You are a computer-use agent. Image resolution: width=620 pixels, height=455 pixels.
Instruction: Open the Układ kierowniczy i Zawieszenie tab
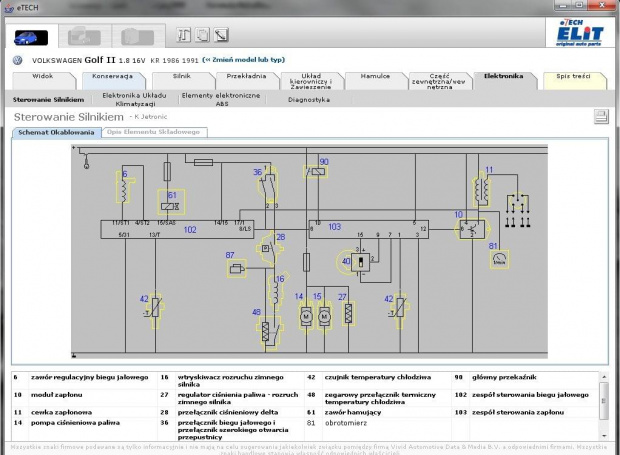tap(311, 81)
